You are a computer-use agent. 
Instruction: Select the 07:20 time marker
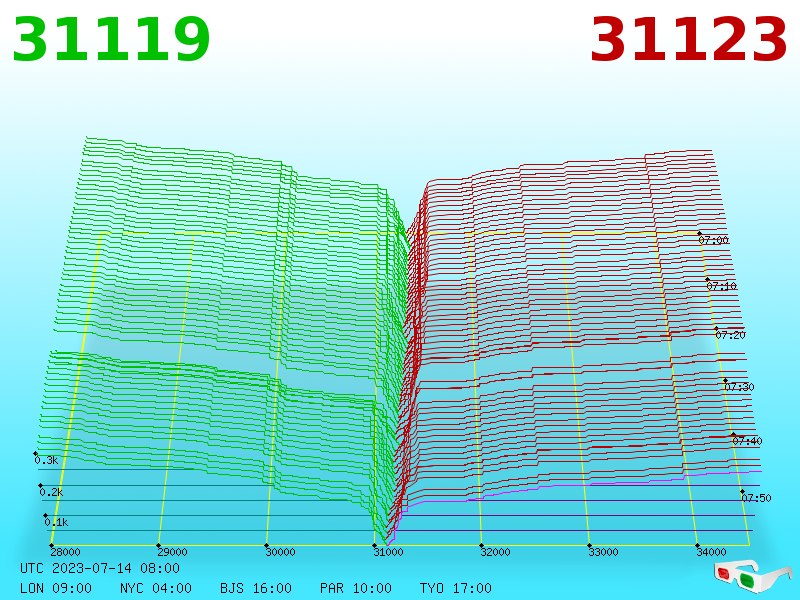click(731, 335)
